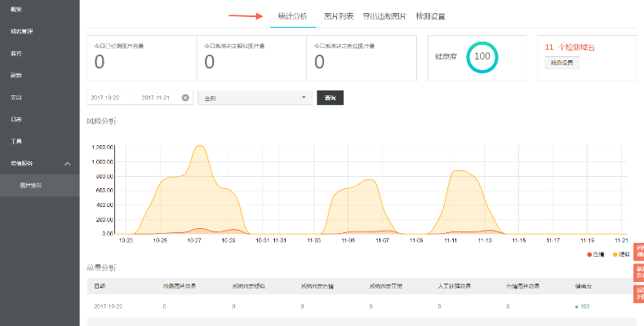Click the top orange floating side button
644x326 pixels.
coord(639,253)
